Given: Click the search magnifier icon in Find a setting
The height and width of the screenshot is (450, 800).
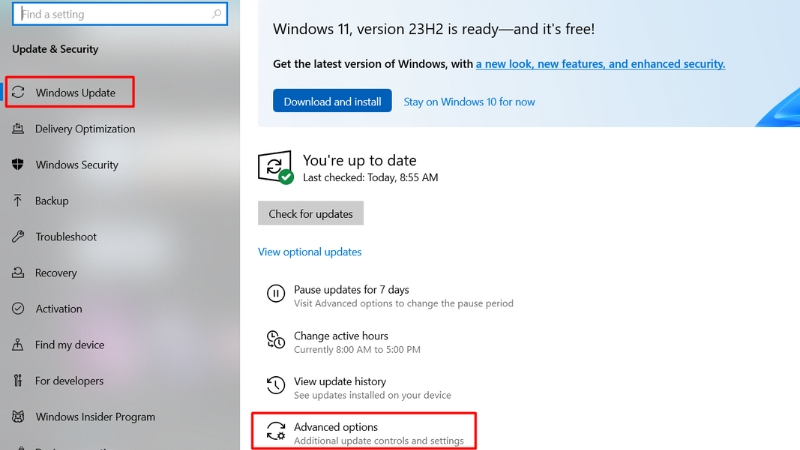Looking at the screenshot, I should tap(217, 14).
